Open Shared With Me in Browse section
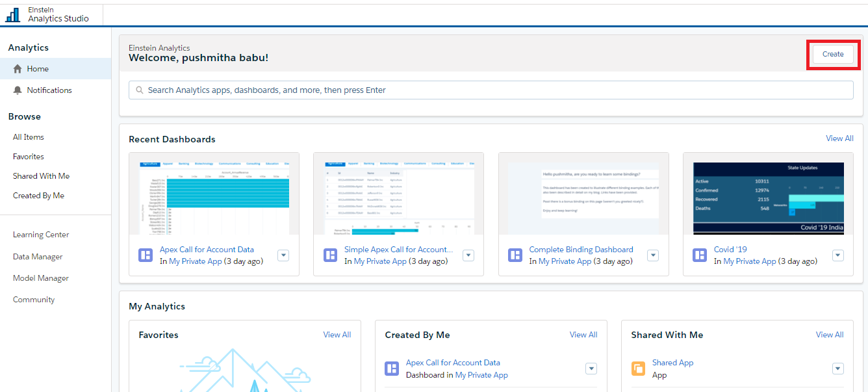This screenshot has width=868, height=392. pos(41,176)
